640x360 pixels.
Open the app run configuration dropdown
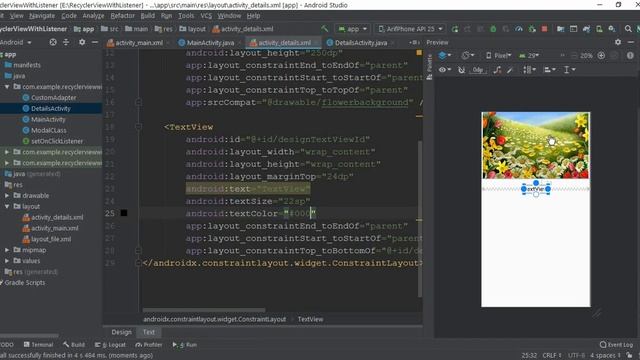tap(353, 29)
